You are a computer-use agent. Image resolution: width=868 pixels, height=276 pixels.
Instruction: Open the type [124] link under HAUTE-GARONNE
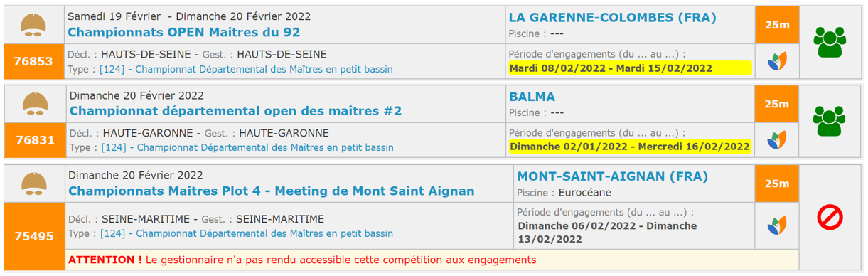(247, 148)
